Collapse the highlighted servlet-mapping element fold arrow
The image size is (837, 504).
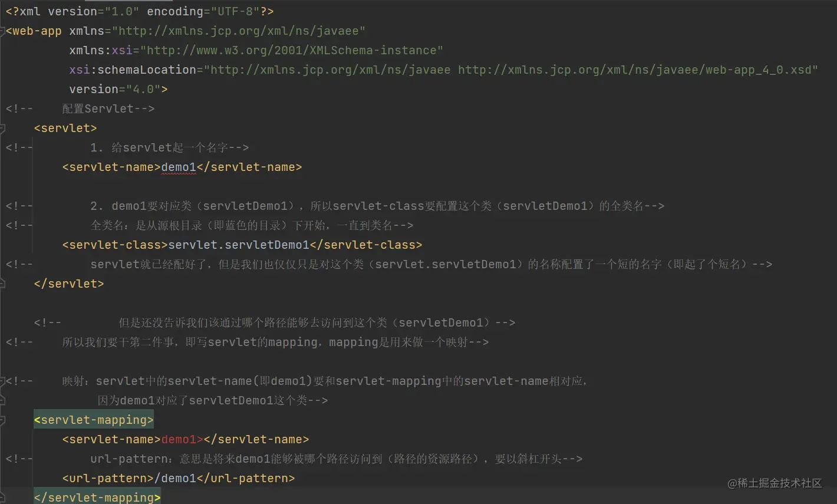[4, 420]
